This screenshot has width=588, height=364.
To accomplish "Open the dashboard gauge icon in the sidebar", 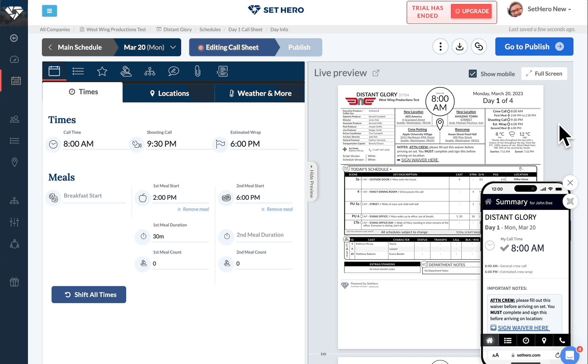I will pyautogui.click(x=14, y=59).
